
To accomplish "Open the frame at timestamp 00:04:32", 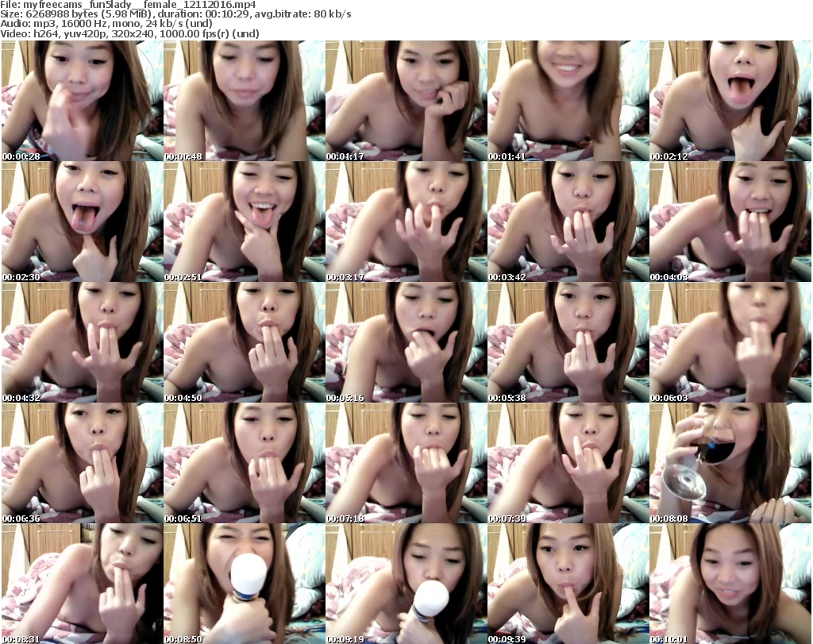I will click(x=82, y=343).
